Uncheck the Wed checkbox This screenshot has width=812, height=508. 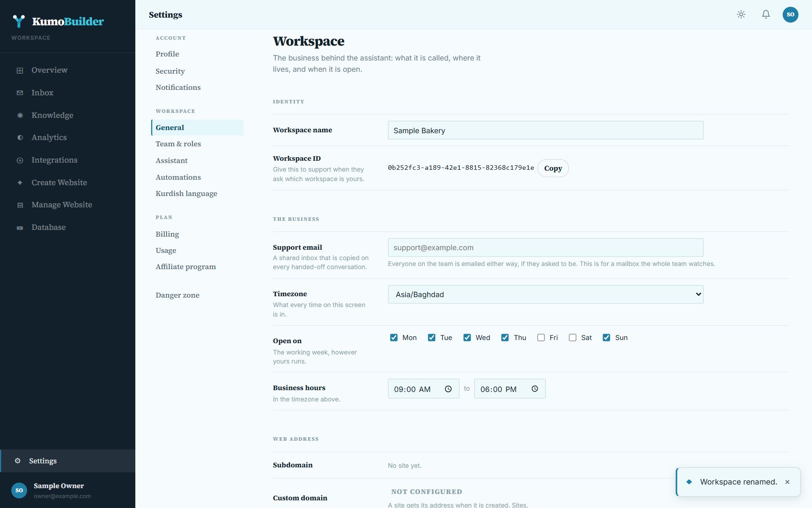467,338
